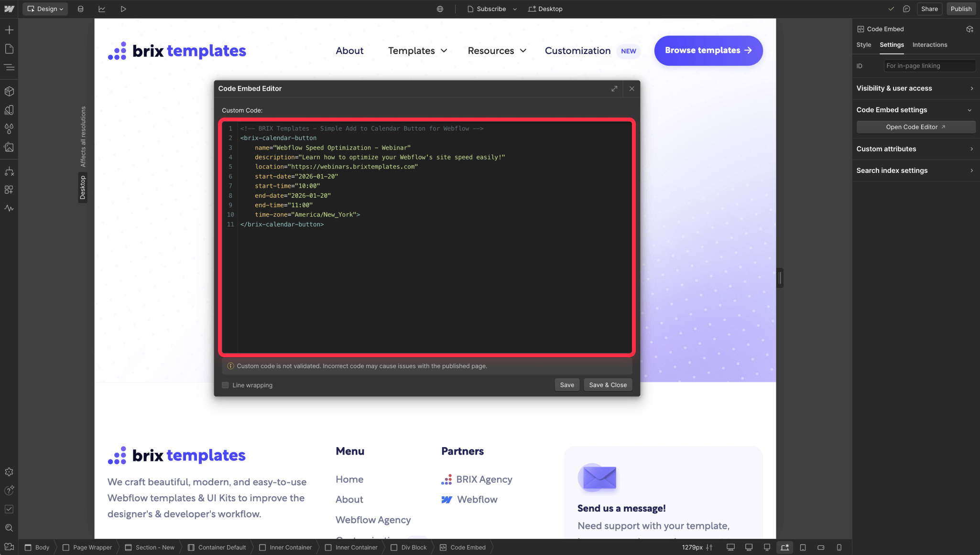Screen dimensions: 980x555
Task: Open the Style selectors droplets panel
Action: tap(9, 128)
